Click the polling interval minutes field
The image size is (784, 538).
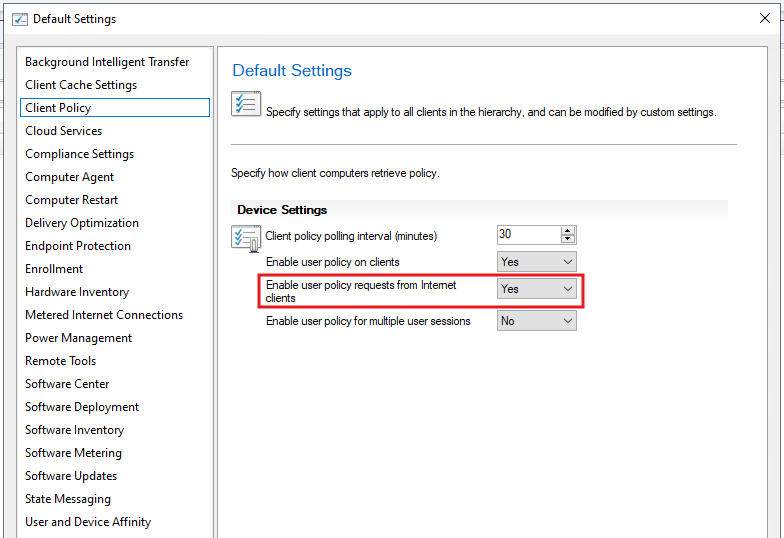tap(528, 235)
